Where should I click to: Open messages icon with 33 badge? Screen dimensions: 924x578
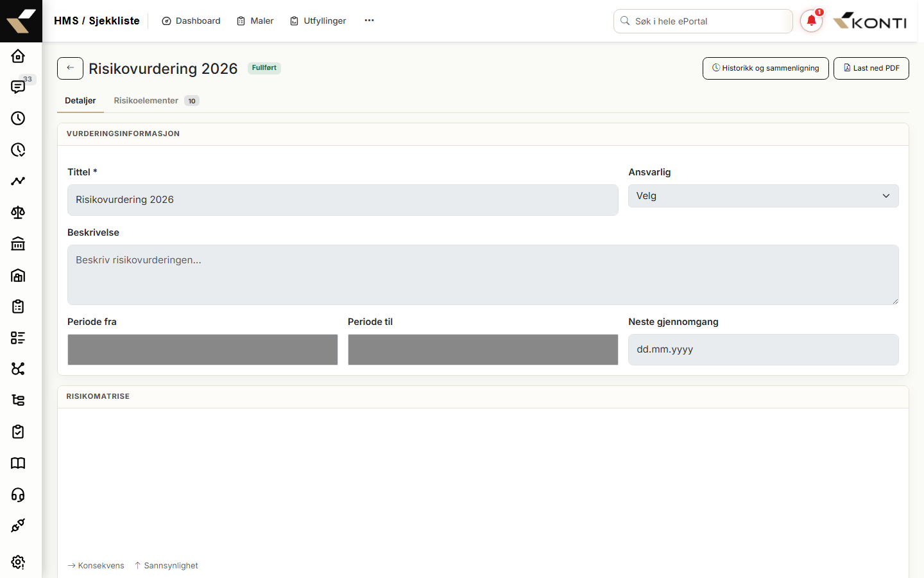[18, 87]
